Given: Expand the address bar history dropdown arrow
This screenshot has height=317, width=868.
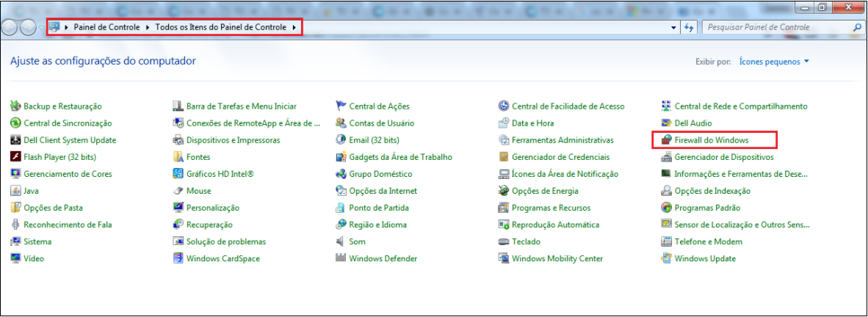Looking at the screenshot, I should point(673,27).
